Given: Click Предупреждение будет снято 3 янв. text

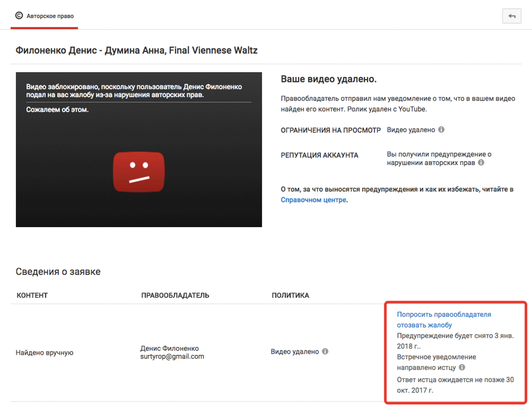Looking at the screenshot, I should (455, 341).
